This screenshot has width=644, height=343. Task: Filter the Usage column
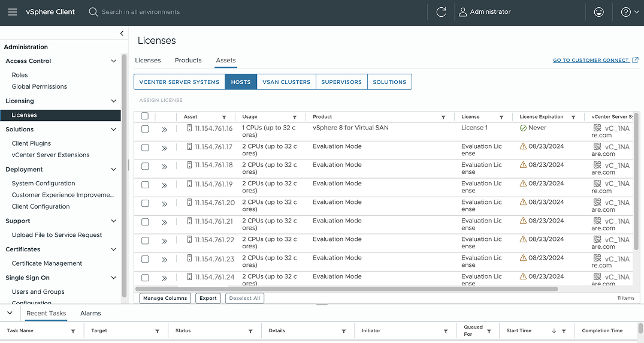click(x=295, y=117)
